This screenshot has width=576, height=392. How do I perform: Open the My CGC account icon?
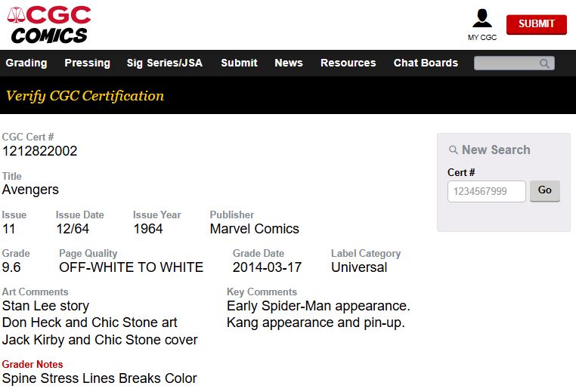coord(482,18)
